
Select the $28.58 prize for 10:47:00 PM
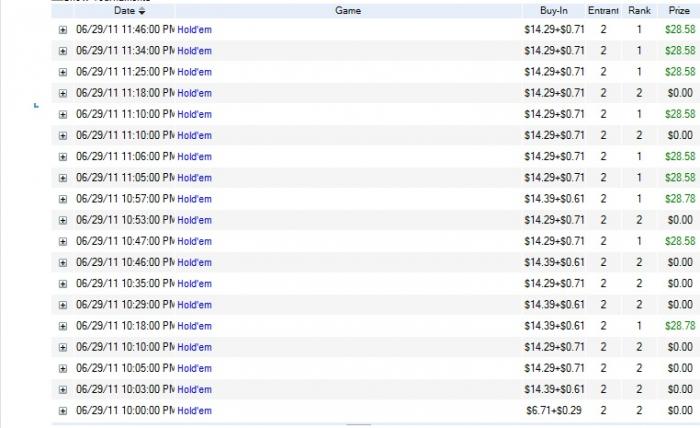tap(680, 241)
